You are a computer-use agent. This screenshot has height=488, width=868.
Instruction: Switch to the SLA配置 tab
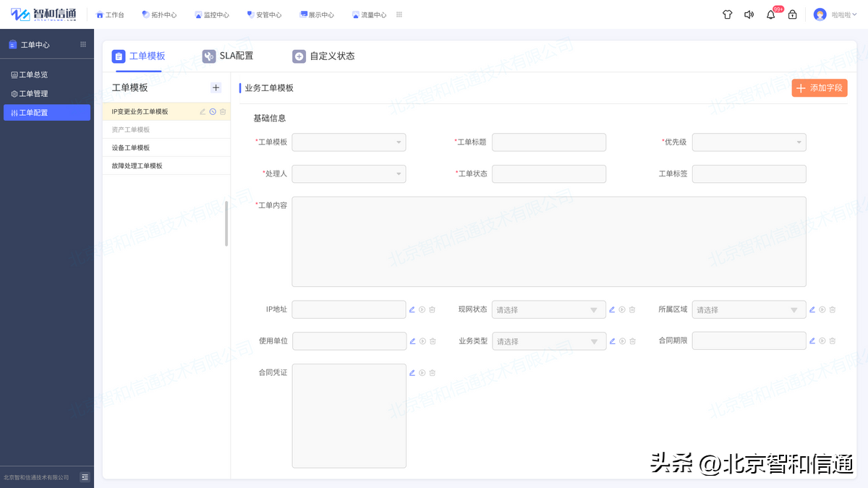(228, 56)
